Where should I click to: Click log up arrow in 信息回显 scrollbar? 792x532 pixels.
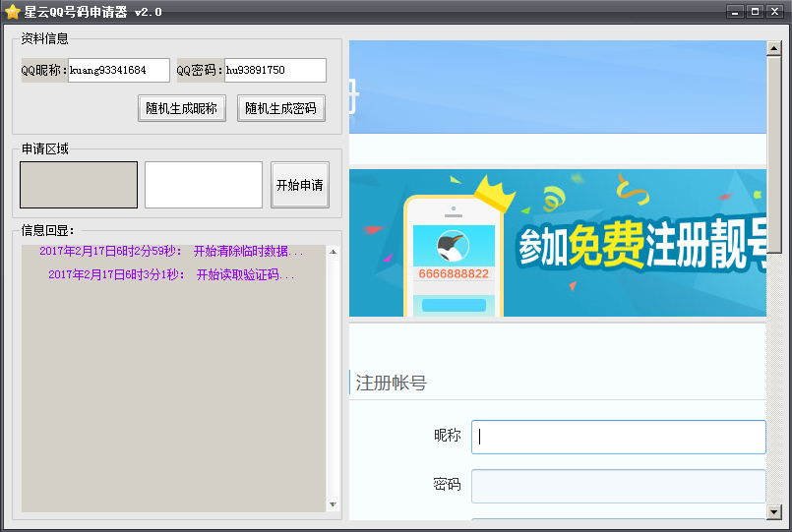(x=333, y=252)
